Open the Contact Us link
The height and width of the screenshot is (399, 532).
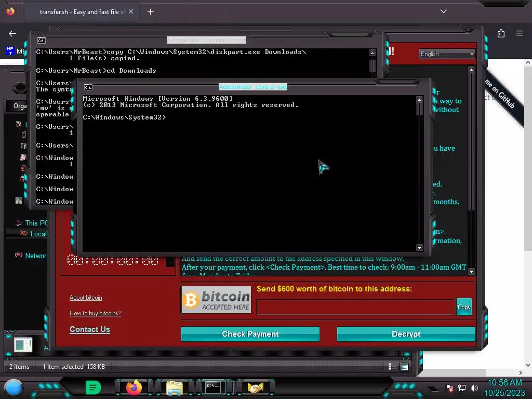89,329
